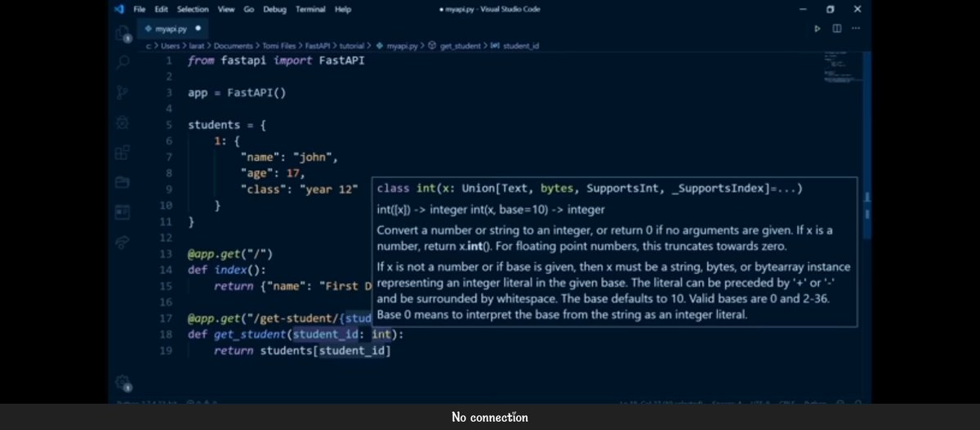Click the folder icon in activity bar
Viewport: 980px width, 430px height.
pos(123,181)
